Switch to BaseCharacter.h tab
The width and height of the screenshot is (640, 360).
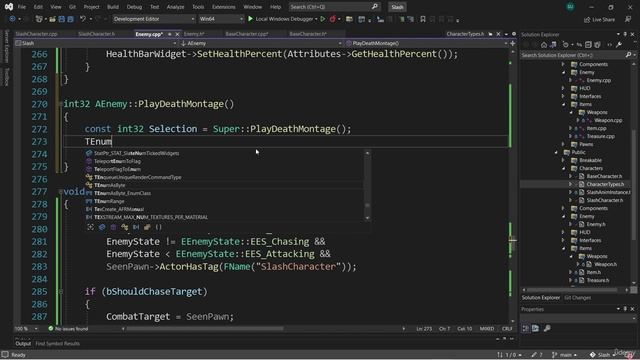[x=308, y=34]
